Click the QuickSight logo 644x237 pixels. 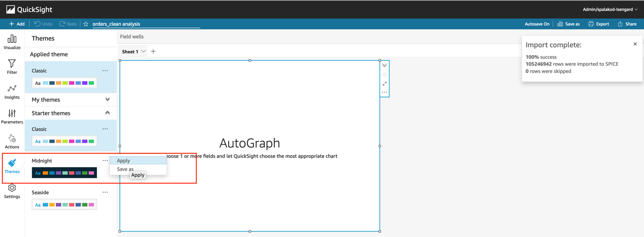pyautogui.click(x=29, y=9)
